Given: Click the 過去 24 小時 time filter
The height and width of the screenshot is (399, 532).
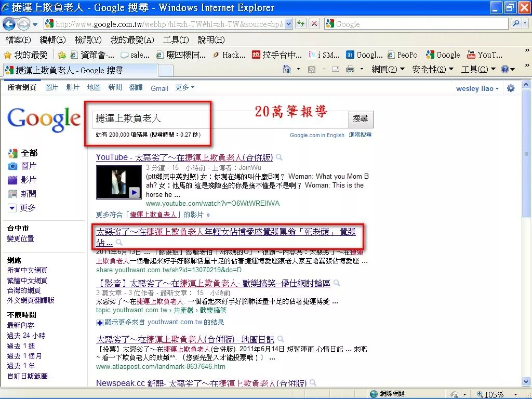Looking at the screenshot, I should (26, 336).
